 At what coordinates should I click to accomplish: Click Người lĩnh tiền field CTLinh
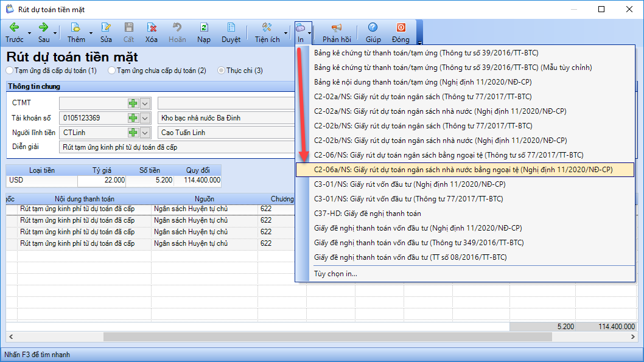(93, 133)
